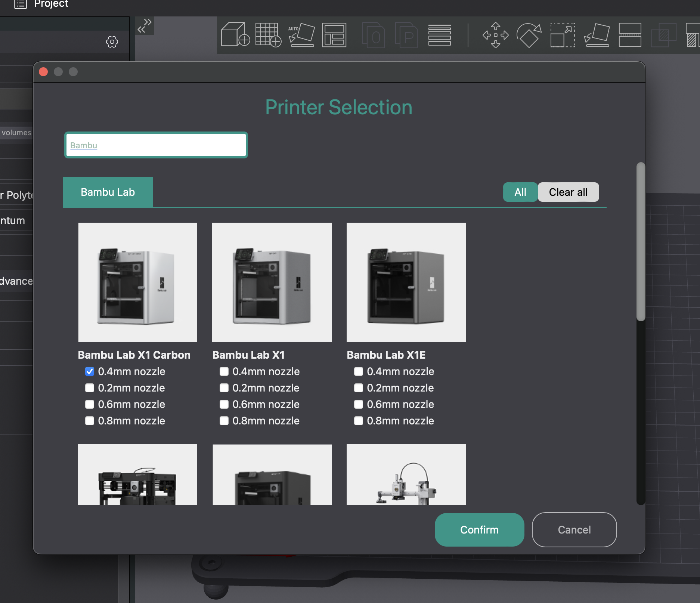Enable 0.2mm nozzle for X1 Carbon
This screenshot has width=700, height=603.
click(x=90, y=388)
